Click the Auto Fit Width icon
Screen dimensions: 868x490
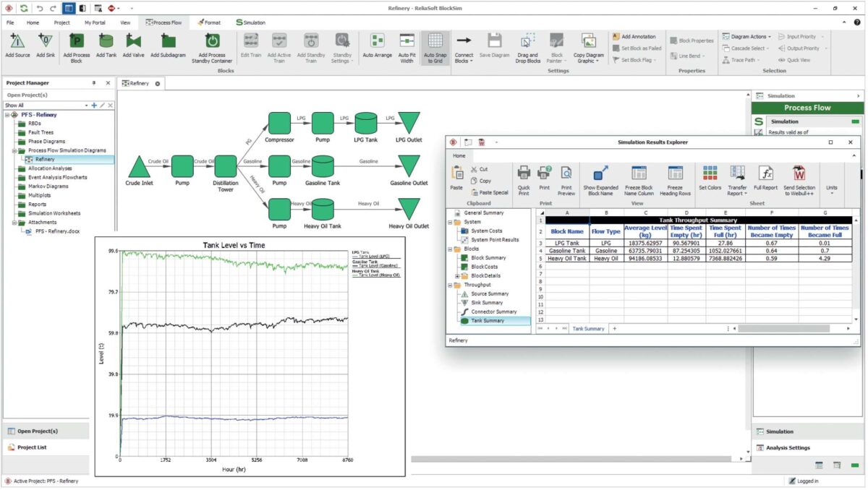click(407, 41)
